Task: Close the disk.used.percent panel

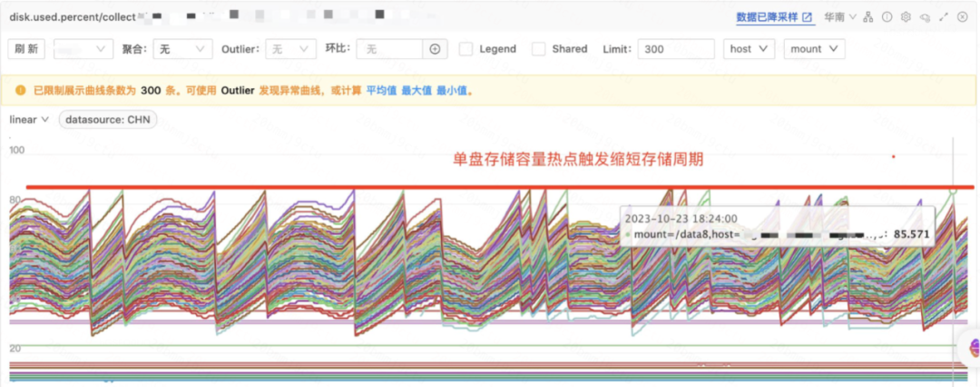Action: pos(963,17)
